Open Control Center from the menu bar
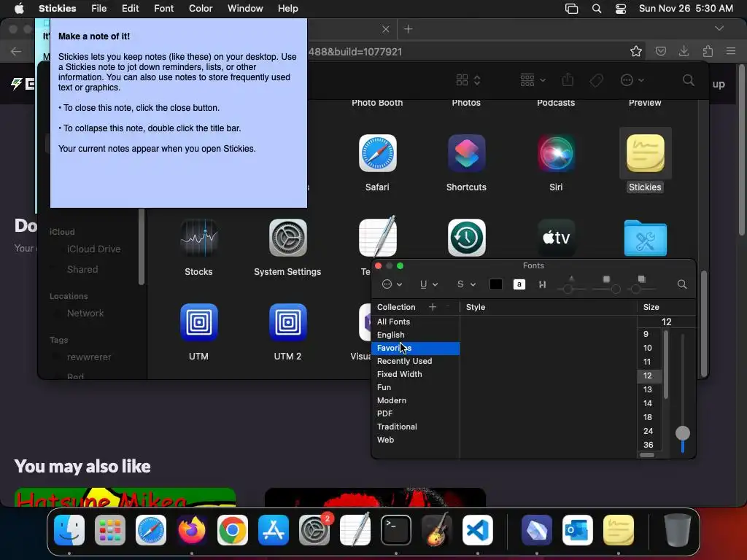The height and width of the screenshot is (560, 747). pos(620,9)
